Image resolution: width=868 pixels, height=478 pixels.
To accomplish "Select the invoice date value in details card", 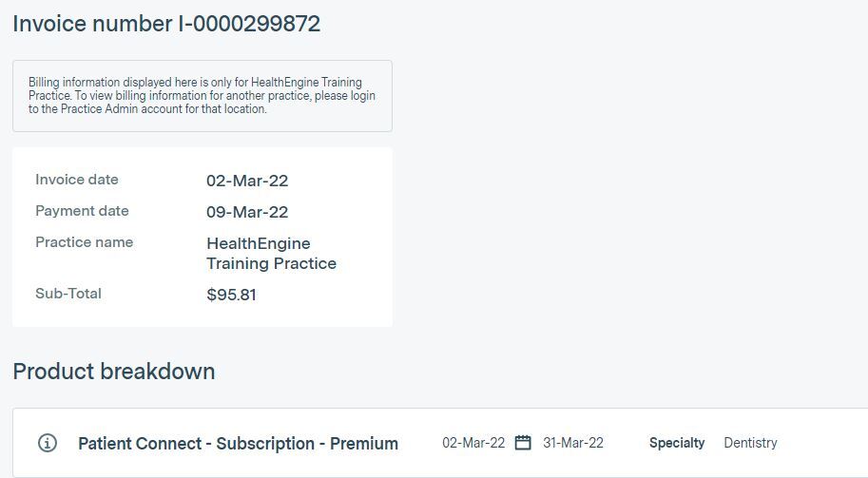I will coord(247,181).
